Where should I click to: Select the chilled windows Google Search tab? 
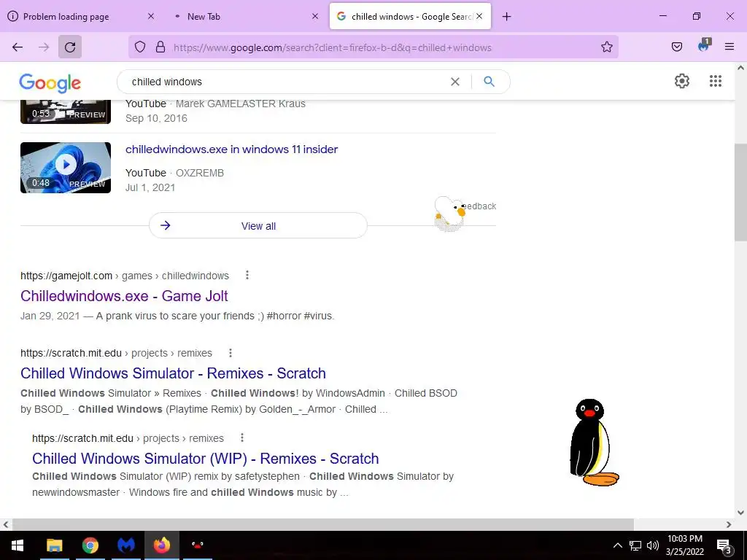(410, 17)
